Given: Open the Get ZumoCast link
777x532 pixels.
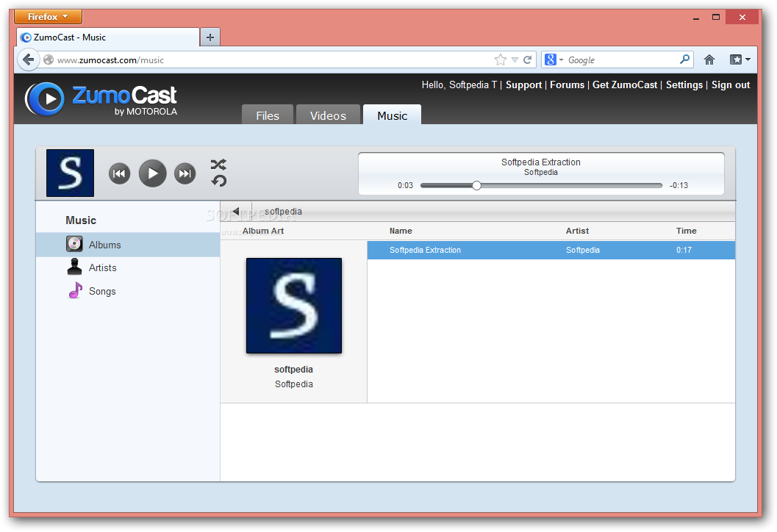Looking at the screenshot, I should pos(625,85).
